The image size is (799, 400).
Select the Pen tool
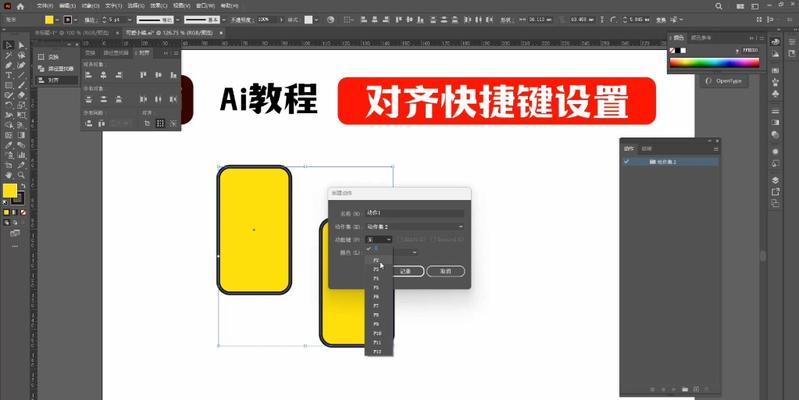[9, 65]
